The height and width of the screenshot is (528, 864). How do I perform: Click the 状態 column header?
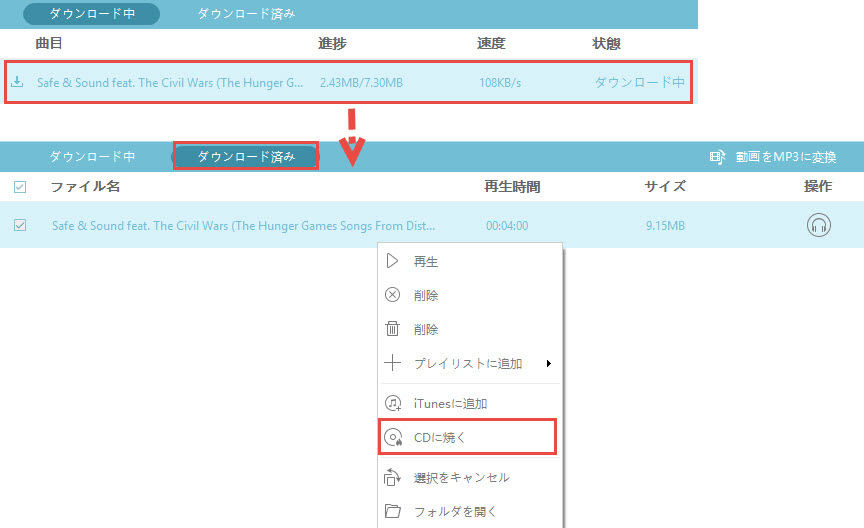606,43
